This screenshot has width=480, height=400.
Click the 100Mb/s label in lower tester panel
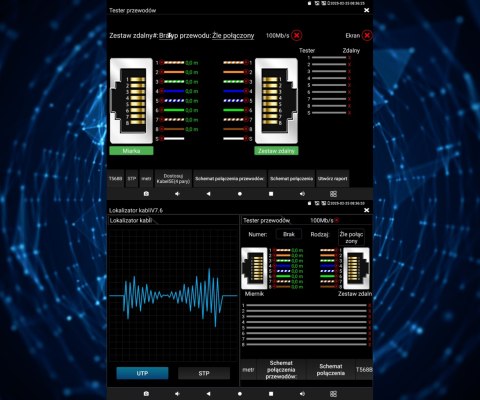322,220
